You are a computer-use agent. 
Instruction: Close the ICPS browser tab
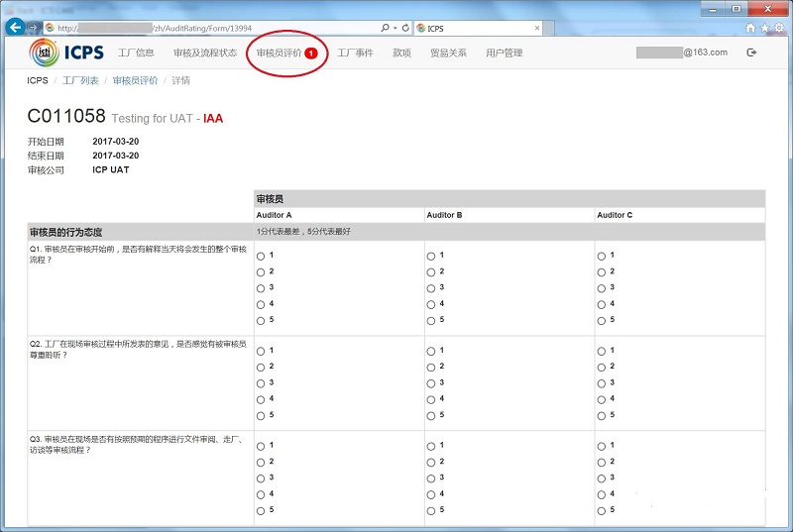point(537,29)
